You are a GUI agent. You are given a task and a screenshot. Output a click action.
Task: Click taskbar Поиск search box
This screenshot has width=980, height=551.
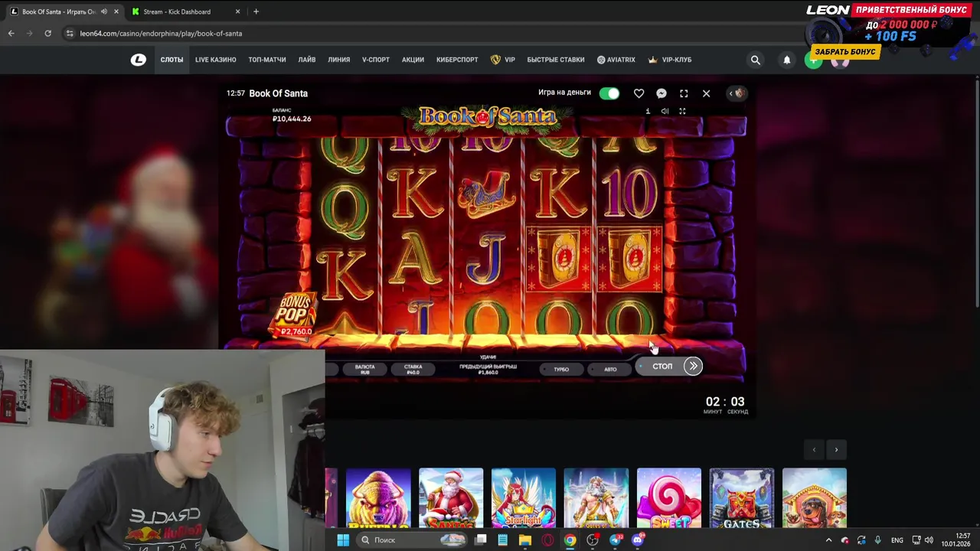point(413,540)
